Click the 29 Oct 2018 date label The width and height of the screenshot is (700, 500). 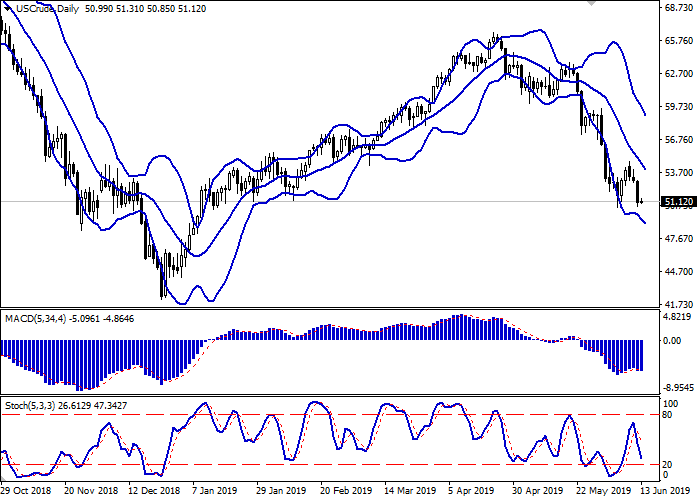[x=27, y=491]
